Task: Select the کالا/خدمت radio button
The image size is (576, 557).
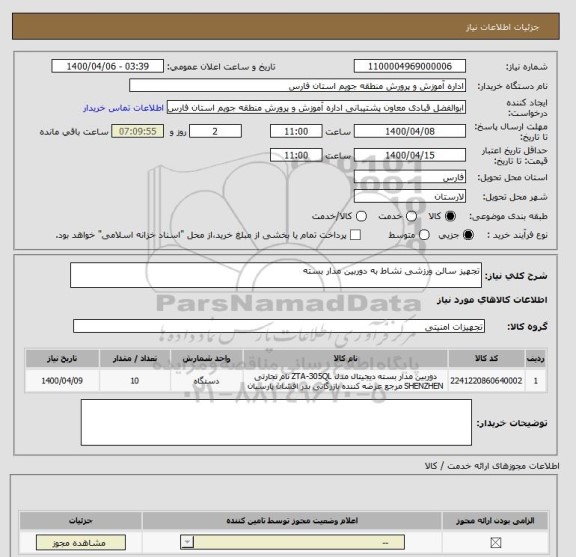Action: click(361, 216)
